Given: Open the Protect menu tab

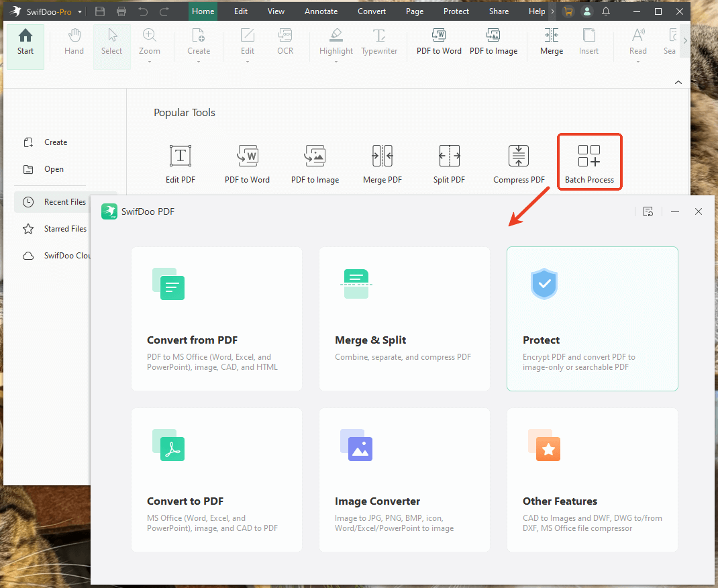Looking at the screenshot, I should (x=456, y=11).
